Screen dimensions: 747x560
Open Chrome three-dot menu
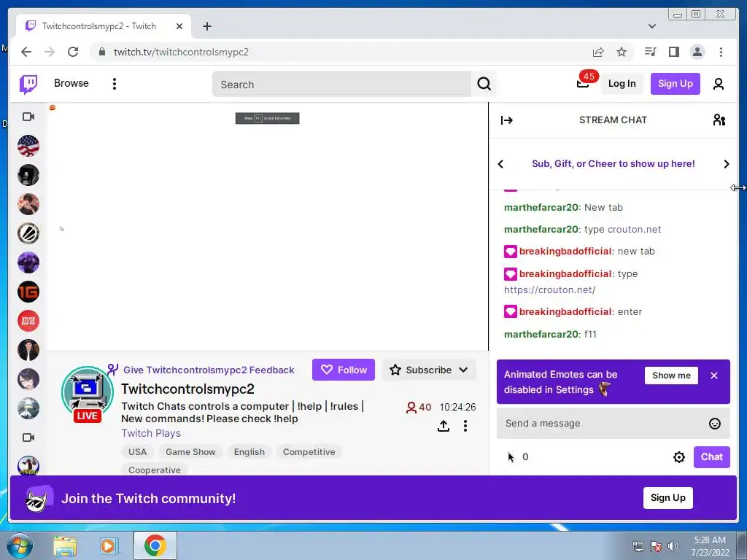(721, 52)
